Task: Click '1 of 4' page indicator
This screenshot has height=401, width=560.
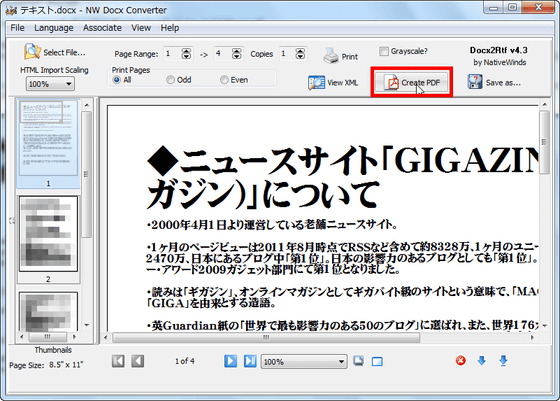Action: point(185,361)
